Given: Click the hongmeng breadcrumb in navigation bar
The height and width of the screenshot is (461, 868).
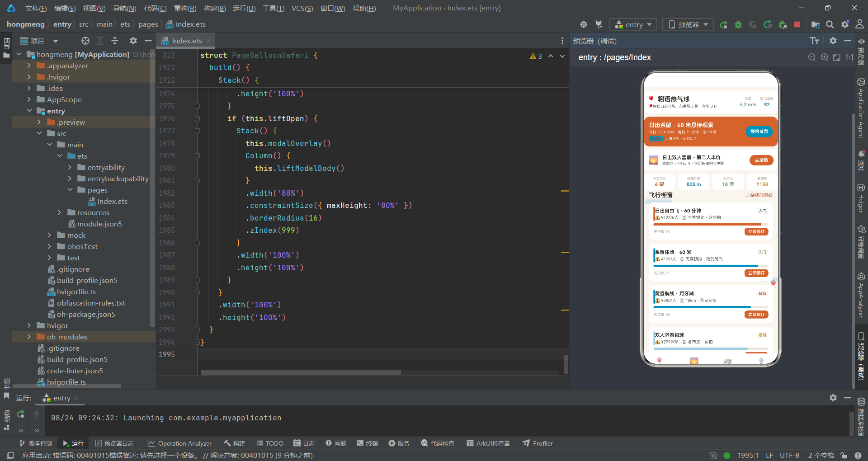Looking at the screenshot, I should 26,24.
